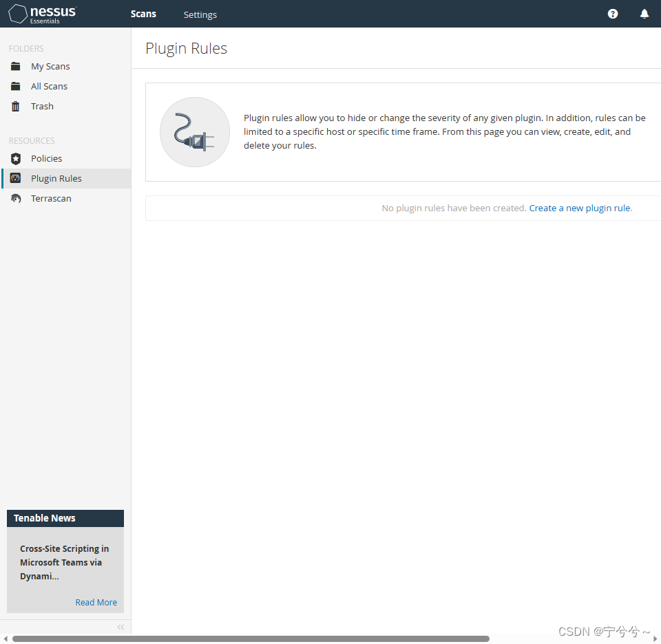This screenshot has height=644, width=661.
Task: Click 'No plugin rules have been created' text
Action: coord(454,208)
